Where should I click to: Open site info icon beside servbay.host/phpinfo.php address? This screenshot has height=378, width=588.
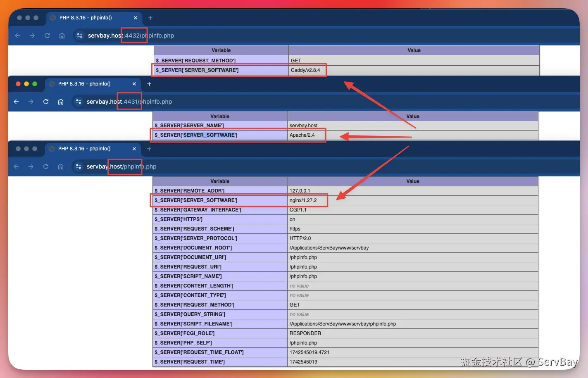pyautogui.click(x=79, y=166)
